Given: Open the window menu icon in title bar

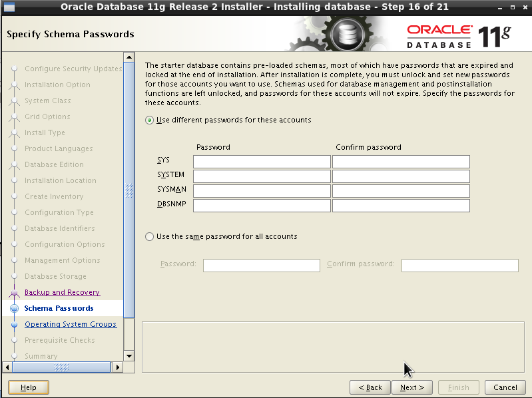Looking at the screenshot, I should [9, 7].
